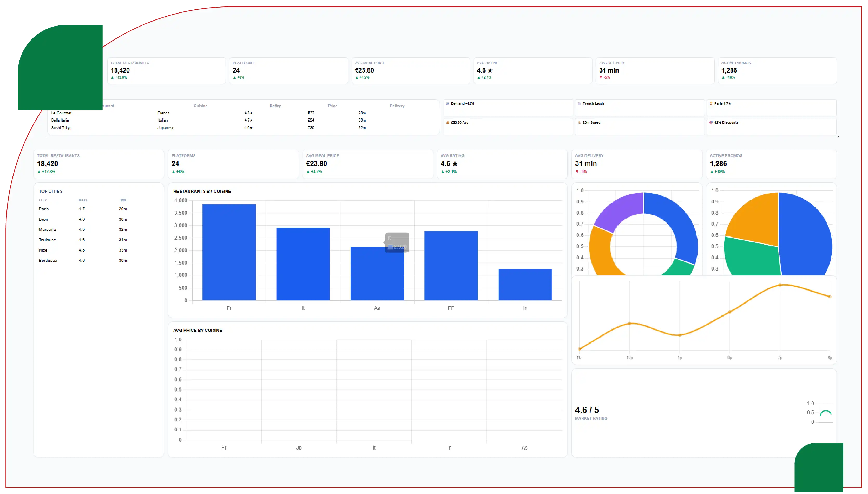Click the Fr bar in Restaurants by Cuisine

[229, 252]
